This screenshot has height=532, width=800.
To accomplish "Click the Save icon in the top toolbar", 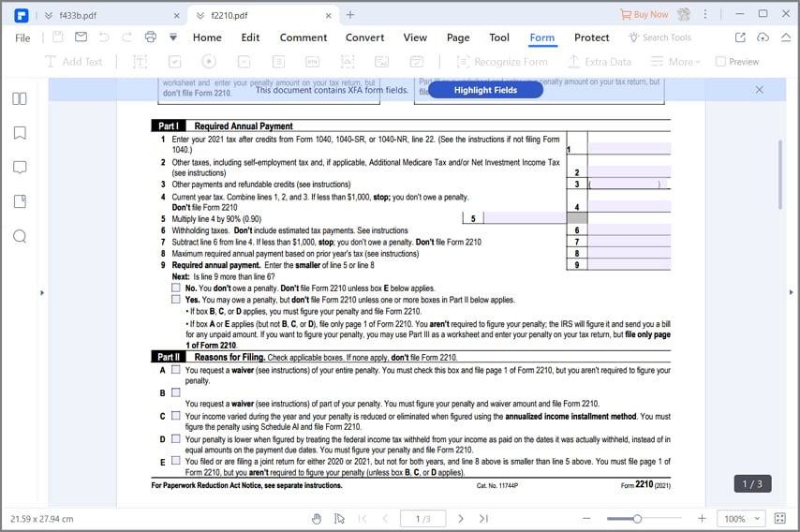I will (x=58, y=37).
